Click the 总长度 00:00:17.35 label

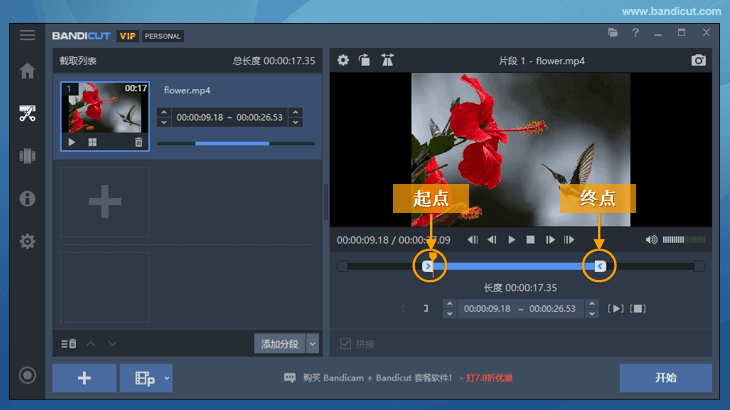[x=274, y=61]
